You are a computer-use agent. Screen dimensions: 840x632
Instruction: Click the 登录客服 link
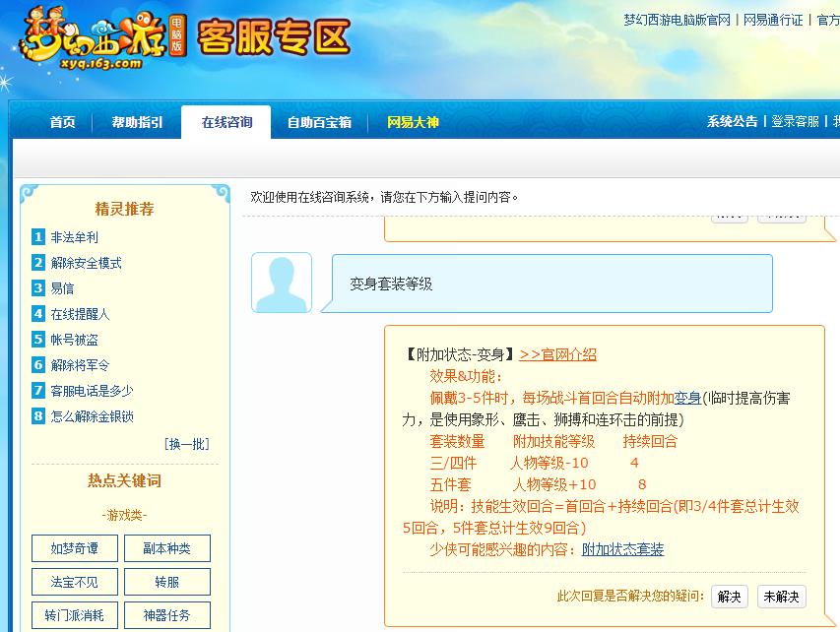[795, 122]
